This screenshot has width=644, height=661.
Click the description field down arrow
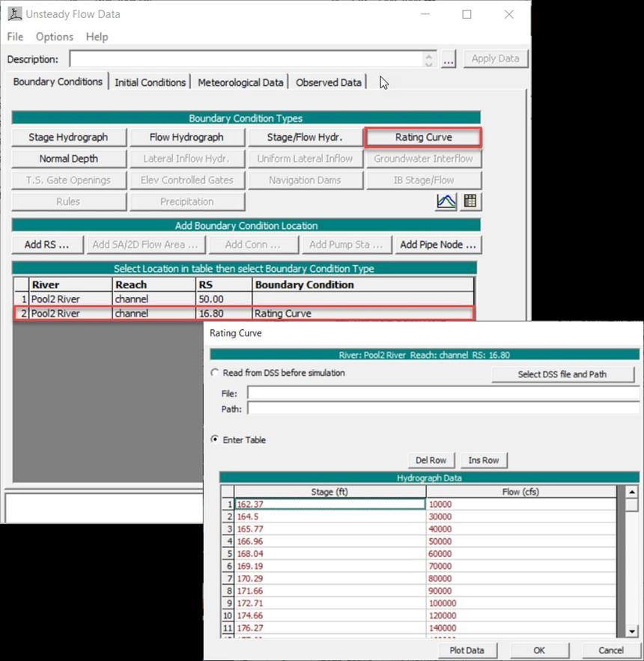point(429,63)
